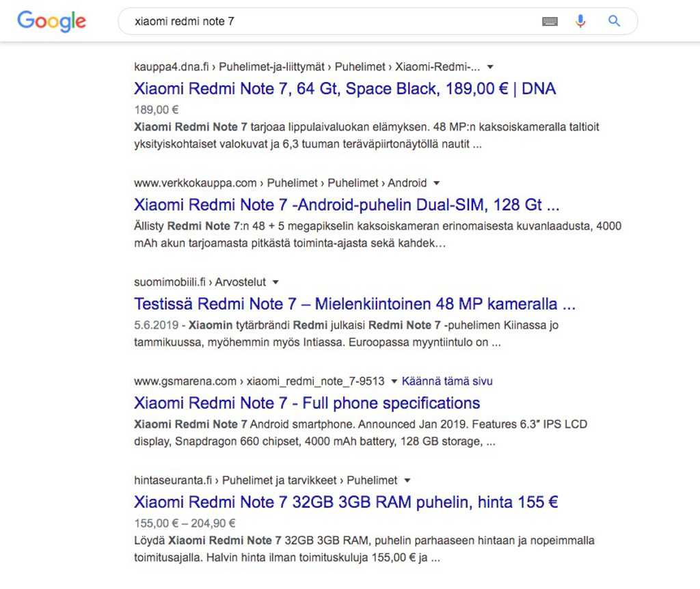
Task: Click Käännä tämä sivu translate link
Action: coord(447,381)
